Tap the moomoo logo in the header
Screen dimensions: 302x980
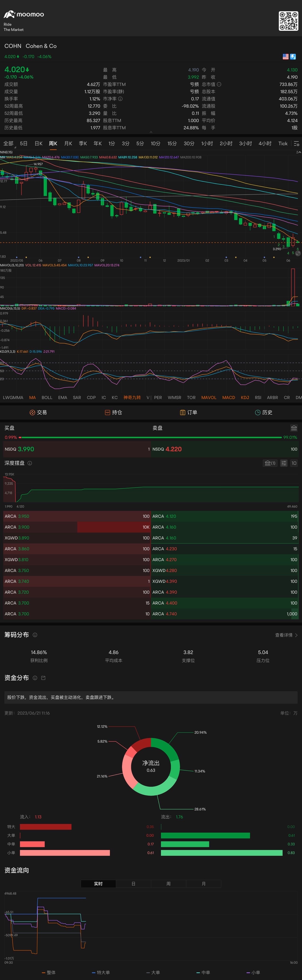[24, 14]
